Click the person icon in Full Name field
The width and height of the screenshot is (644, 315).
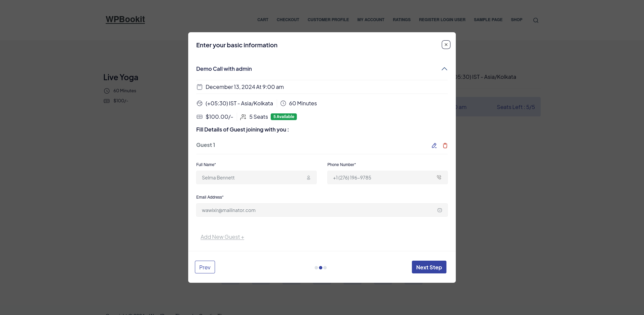[308, 178]
